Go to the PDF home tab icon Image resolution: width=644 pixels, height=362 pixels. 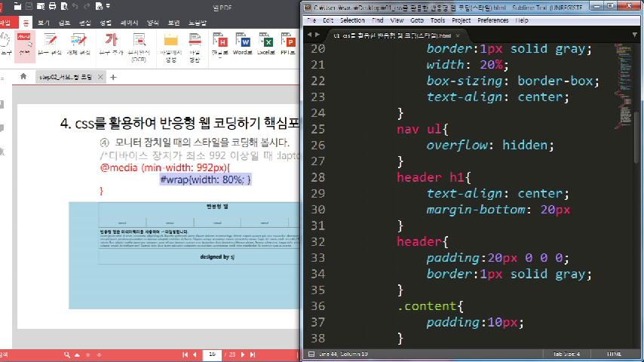(x=23, y=77)
